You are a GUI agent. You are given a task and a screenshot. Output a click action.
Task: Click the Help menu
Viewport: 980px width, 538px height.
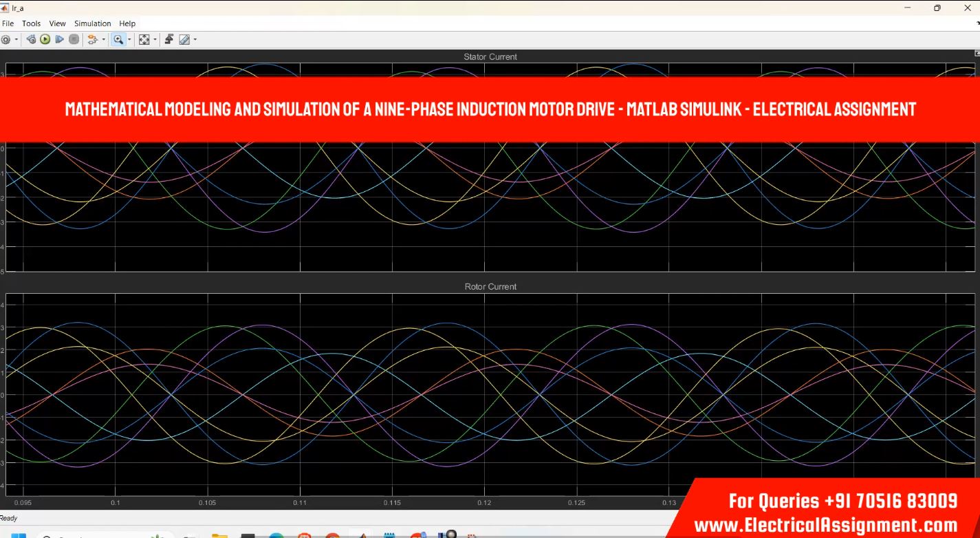[127, 23]
